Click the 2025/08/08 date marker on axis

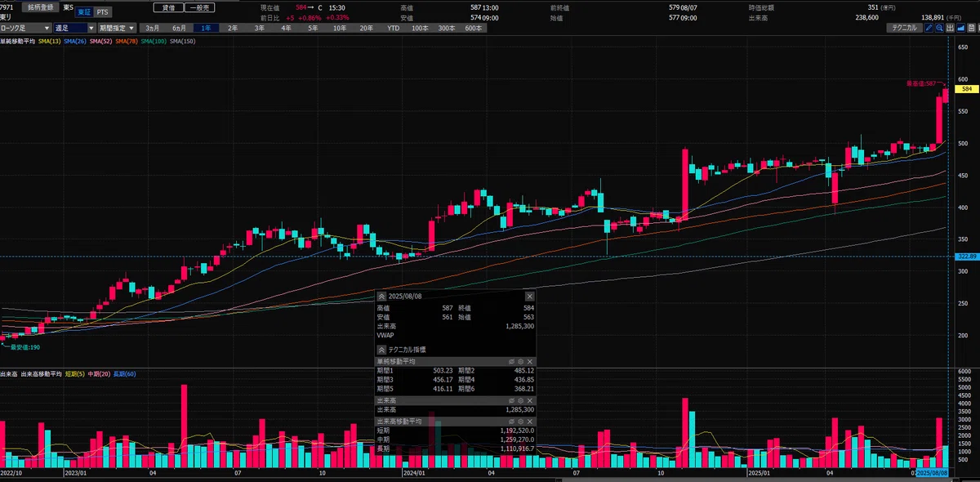point(933,472)
